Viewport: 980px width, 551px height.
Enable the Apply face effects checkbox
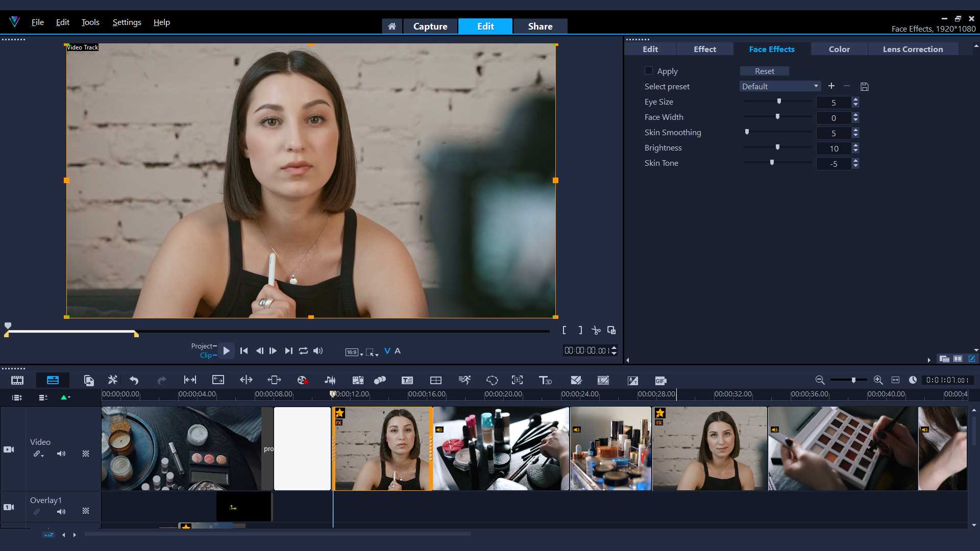[649, 71]
